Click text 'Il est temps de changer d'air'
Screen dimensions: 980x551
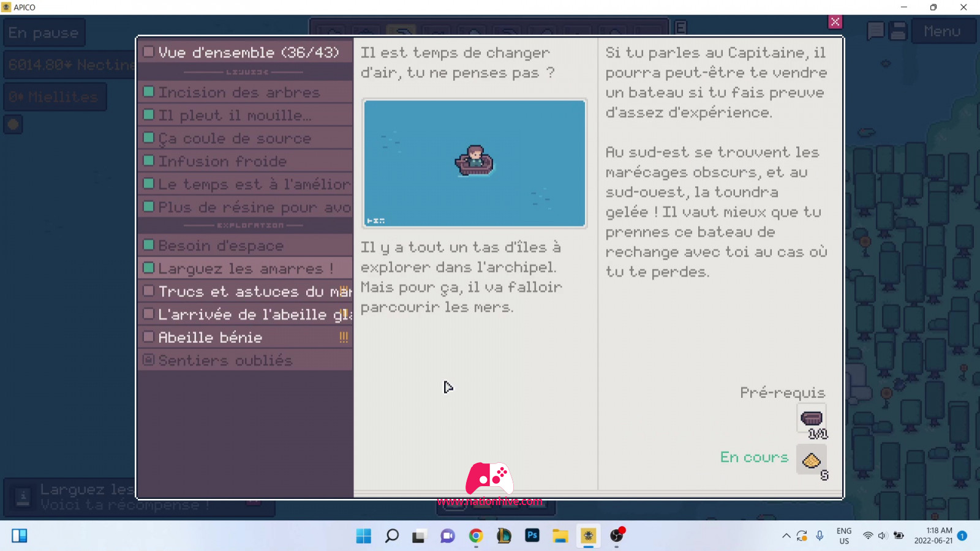(458, 62)
